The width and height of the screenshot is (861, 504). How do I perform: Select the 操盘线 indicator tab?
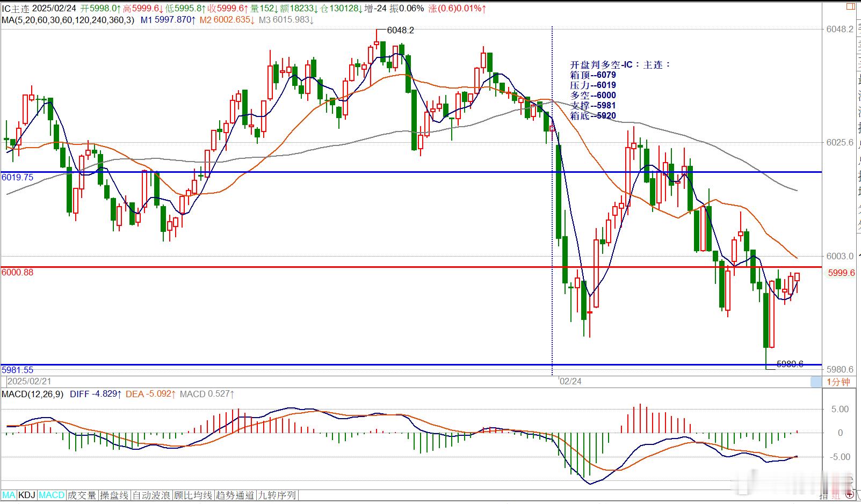[114, 495]
